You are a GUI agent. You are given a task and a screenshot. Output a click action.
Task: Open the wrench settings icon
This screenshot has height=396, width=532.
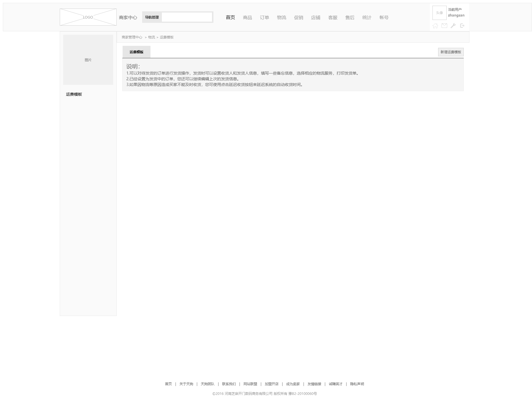pos(453,26)
